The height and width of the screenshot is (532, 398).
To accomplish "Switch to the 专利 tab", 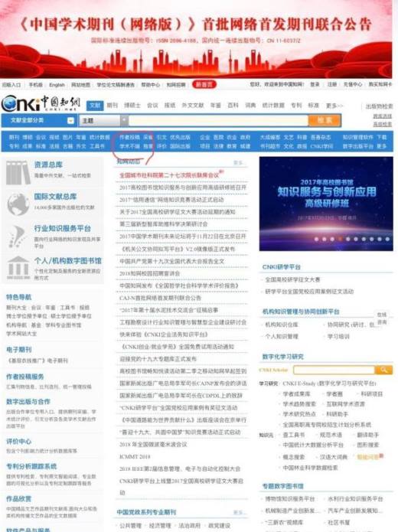I will [x=296, y=106].
